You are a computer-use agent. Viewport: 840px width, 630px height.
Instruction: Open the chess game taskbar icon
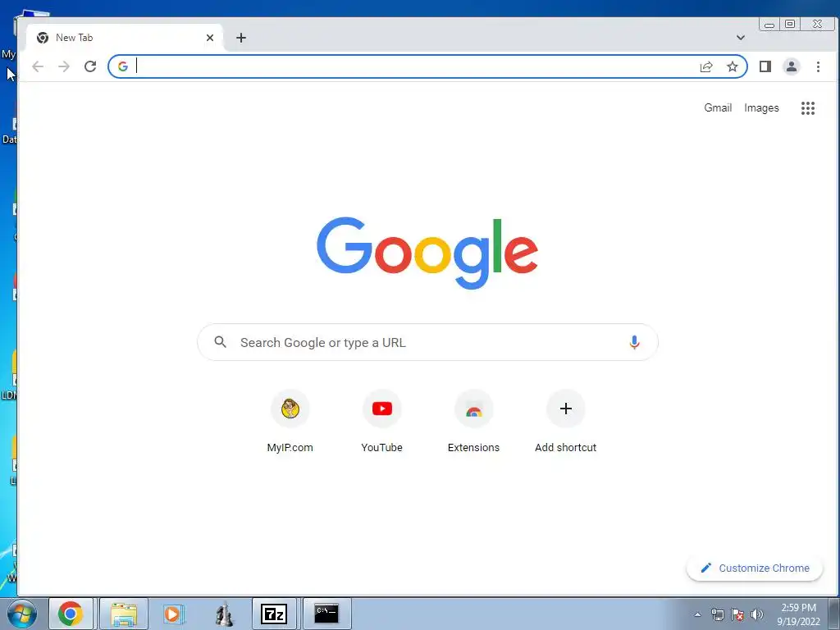(x=224, y=614)
